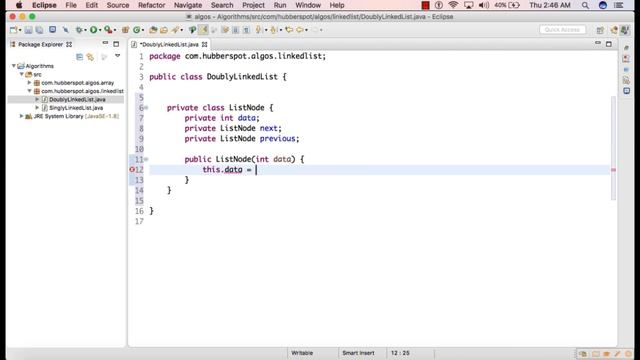Minimize the editor area
Viewport: 640px width, 360px height.
pos(598,43)
